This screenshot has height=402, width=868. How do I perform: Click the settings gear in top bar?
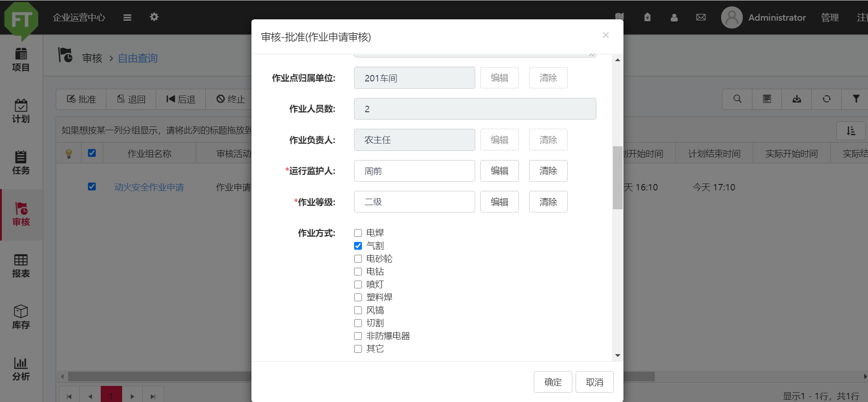pos(154,17)
